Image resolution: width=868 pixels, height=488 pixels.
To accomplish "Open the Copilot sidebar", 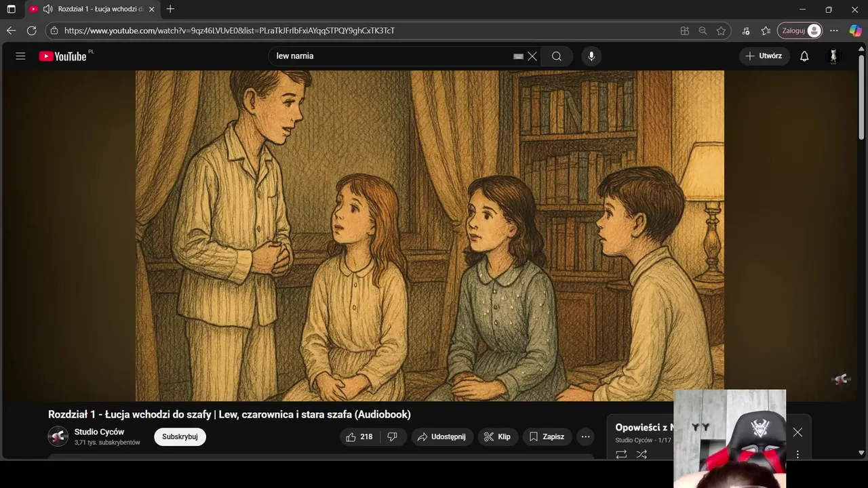I will coord(856,30).
